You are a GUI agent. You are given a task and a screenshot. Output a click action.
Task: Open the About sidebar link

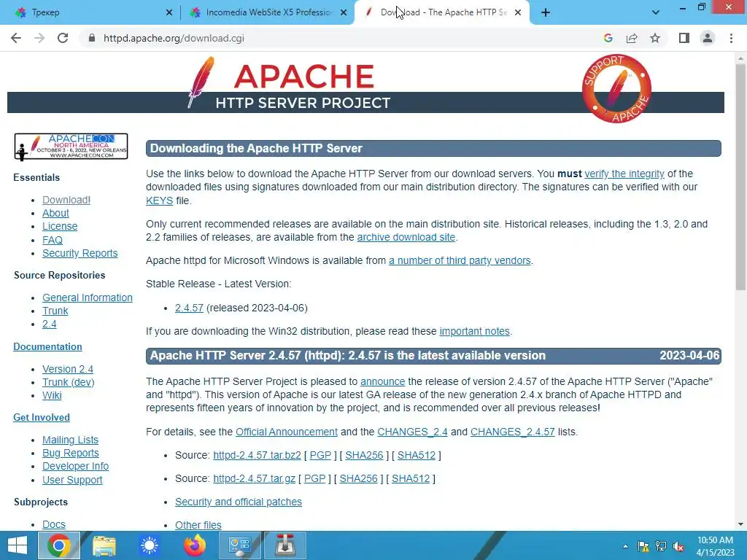tap(55, 213)
